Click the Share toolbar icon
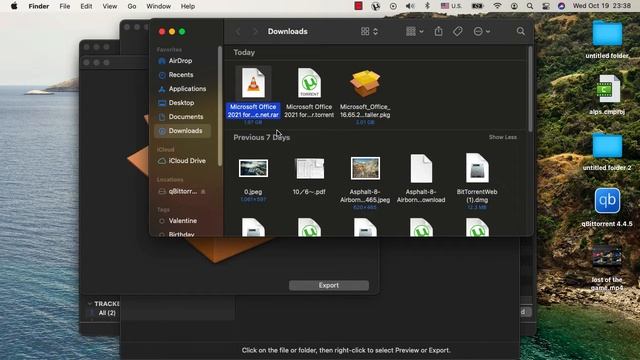The height and width of the screenshot is (360, 640). click(x=438, y=31)
